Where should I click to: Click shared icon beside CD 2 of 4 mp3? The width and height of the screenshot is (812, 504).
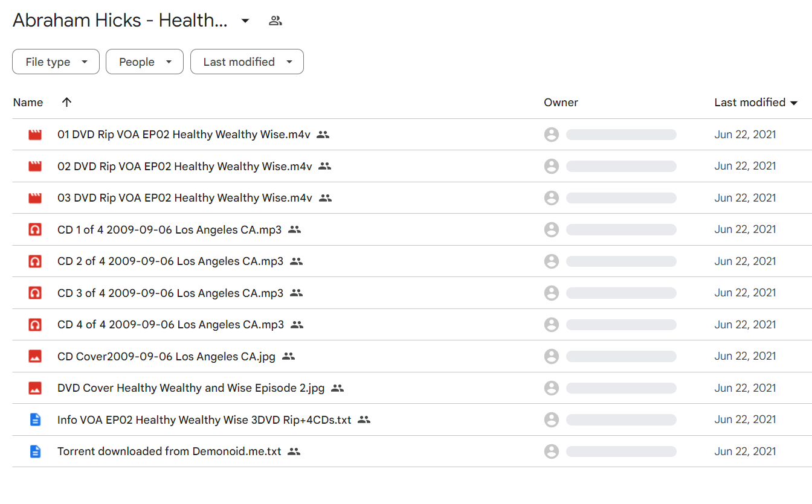[296, 261]
